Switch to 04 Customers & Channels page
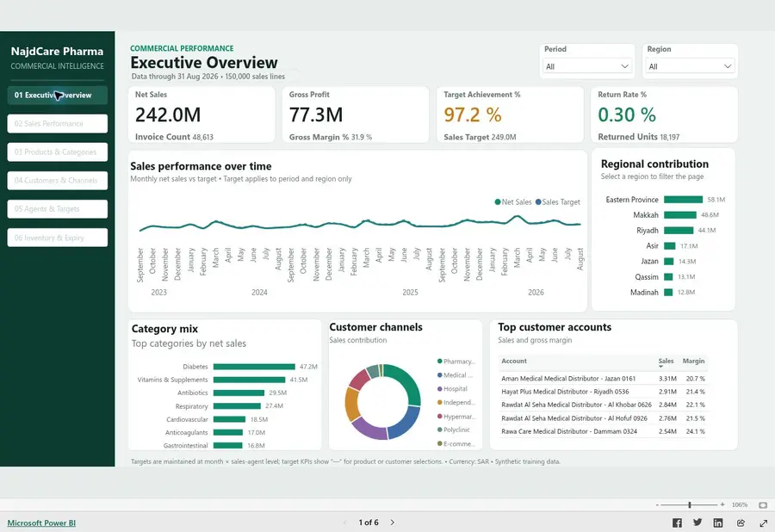 tap(58, 180)
